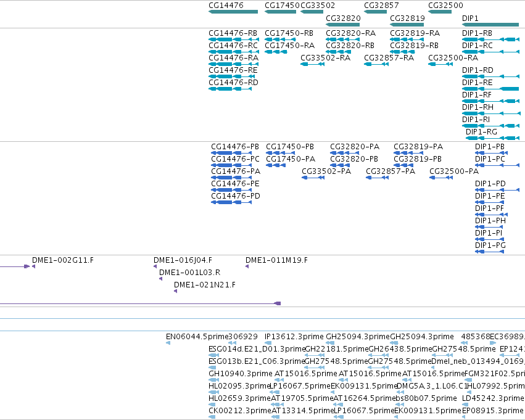Viewport: 525px width, 420px height.
Task: Select the CG14476-PD protein label
Action: (236, 196)
